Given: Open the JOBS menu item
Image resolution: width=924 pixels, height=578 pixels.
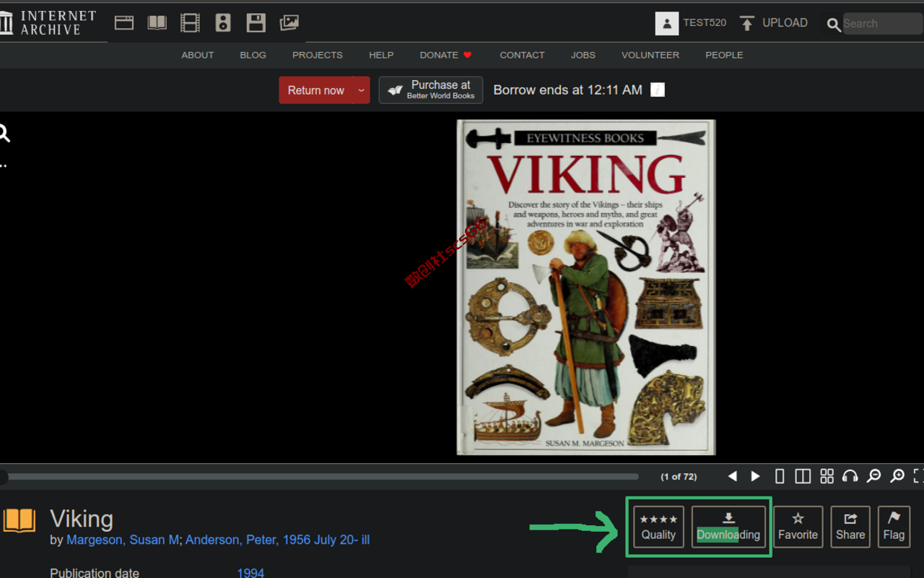Looking at the screenshot, I should [583, 55].
